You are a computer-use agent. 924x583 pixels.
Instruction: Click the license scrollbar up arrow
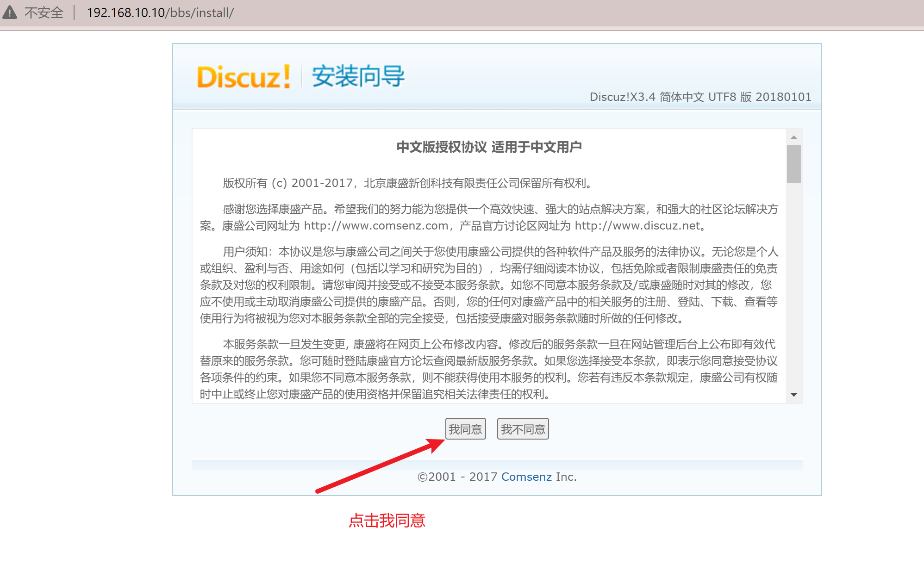pos(793,137)
